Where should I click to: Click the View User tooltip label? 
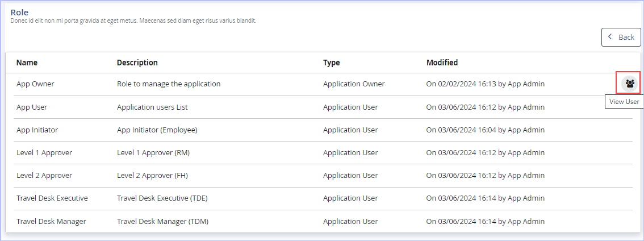tap(624, 102)
